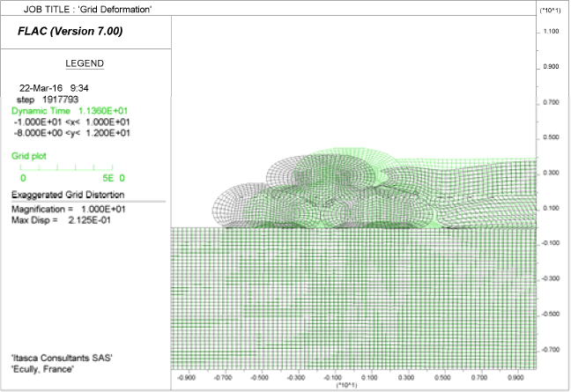Click the positive x-axis tick label 0.700
Screen dimensions: 571x392
(x=479, y=377)
